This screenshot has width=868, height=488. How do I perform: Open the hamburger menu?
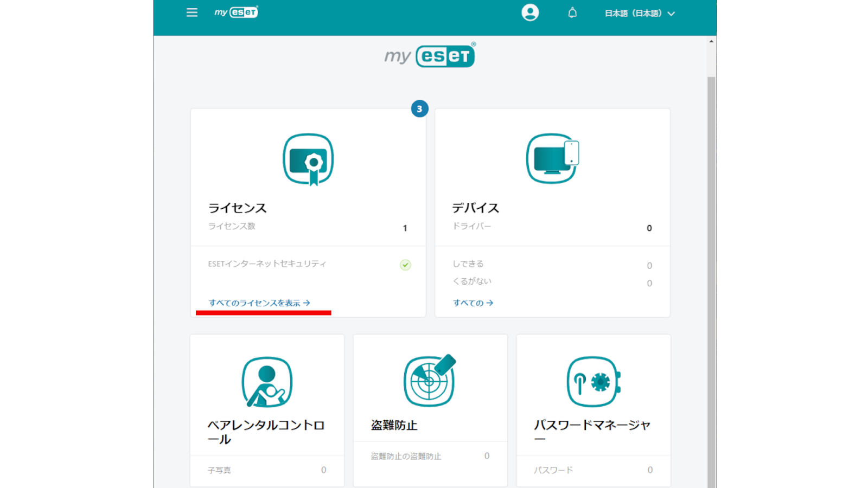click(x=192, y=12)
